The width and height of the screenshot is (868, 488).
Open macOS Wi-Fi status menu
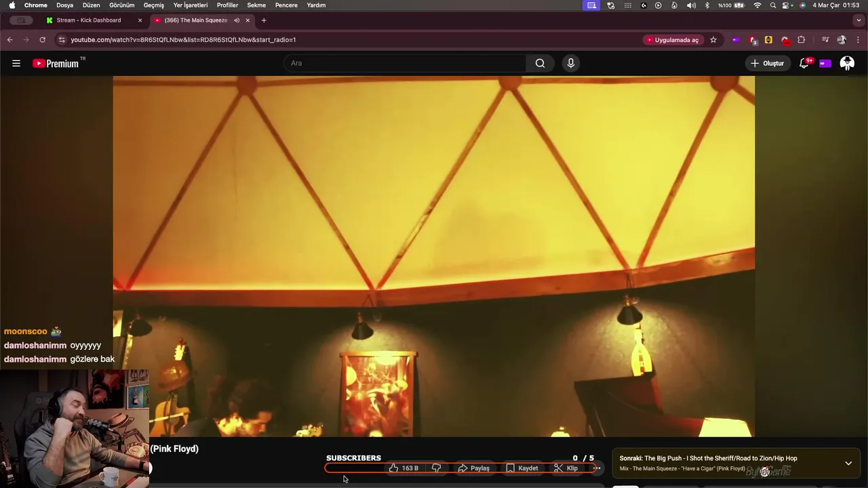757,5
